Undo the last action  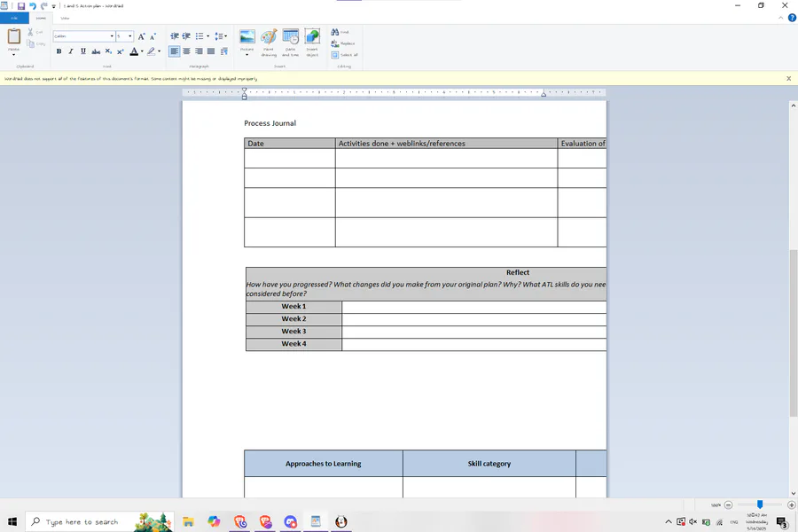[33, 6]
